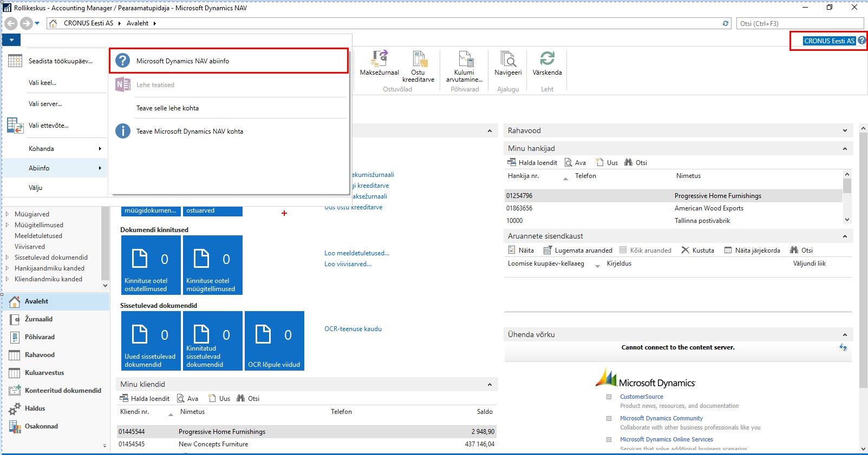The height and width of the screenshot is (455, 868).
Task: Select Avaleht in navigation pane
Action: pyautogui.click(x=56, y=301)
